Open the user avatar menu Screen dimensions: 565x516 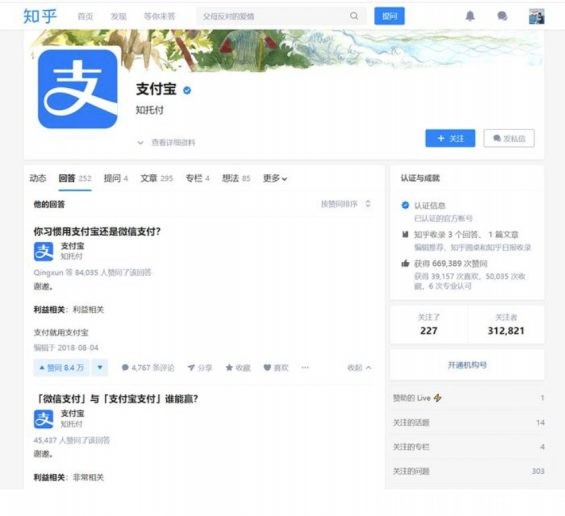[537, 16]
